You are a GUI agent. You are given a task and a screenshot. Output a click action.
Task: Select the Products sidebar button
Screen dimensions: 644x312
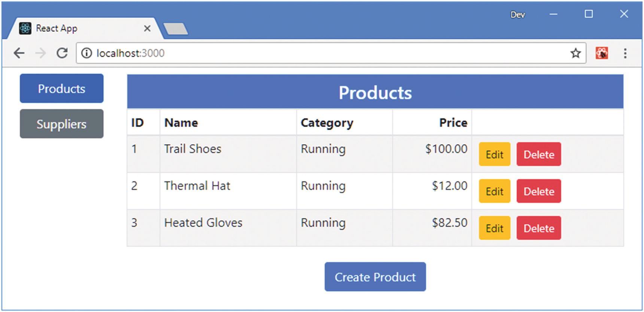tap(62, 88)
